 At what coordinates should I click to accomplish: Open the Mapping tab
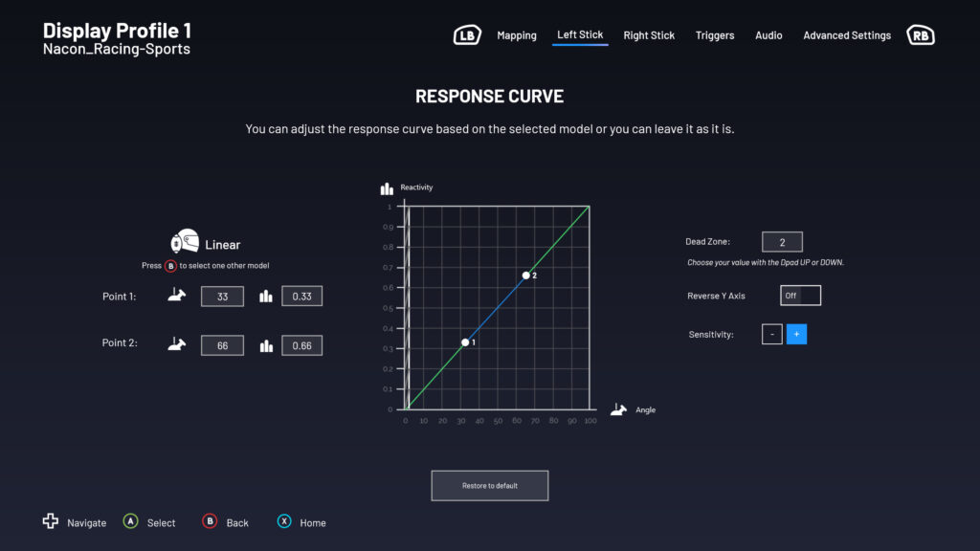tap(517, 35)
